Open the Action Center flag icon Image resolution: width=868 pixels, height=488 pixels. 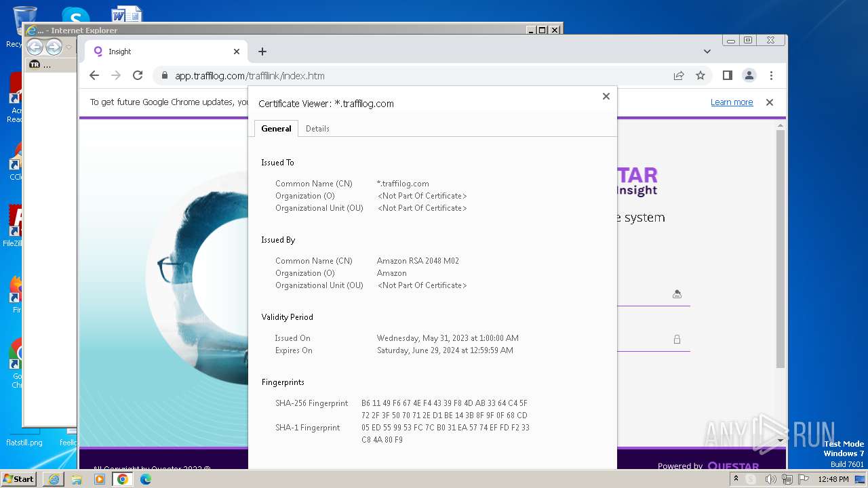click(804, 479)
